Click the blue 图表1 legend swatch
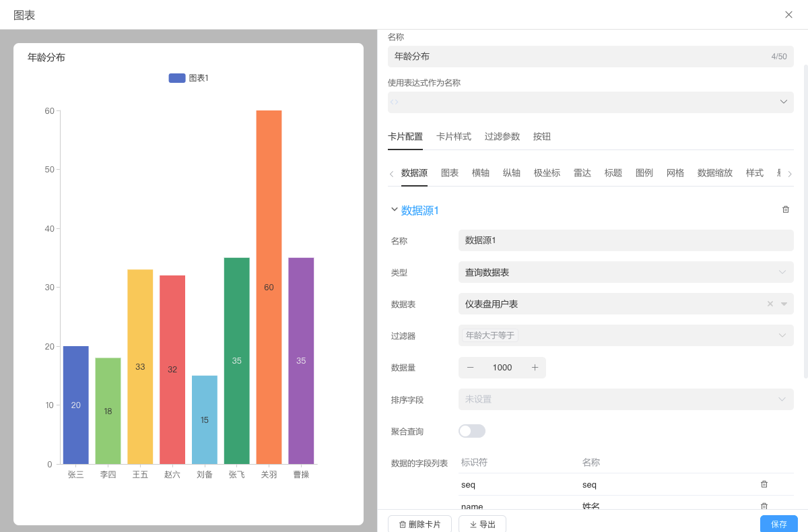 [176, 78]
